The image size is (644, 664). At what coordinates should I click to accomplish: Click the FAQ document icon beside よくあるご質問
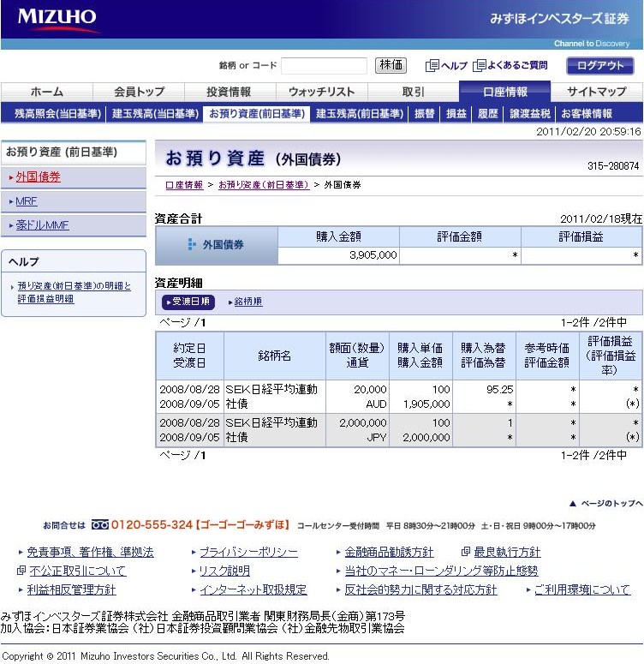click(x=480, y=66)
